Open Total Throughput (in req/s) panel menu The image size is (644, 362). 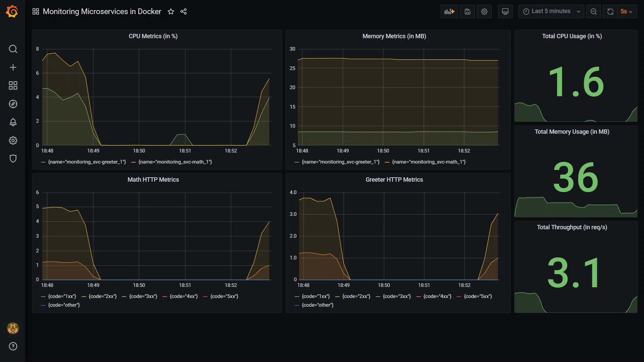[x=572, y=227]
